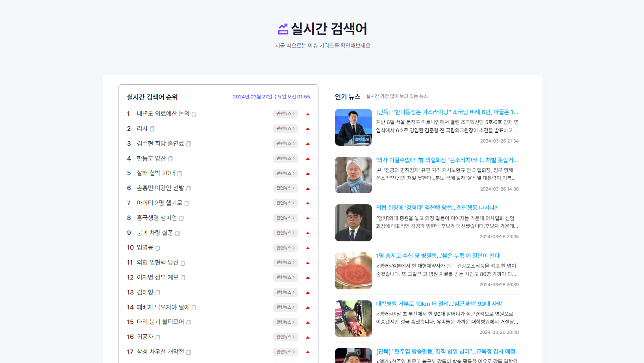Open related news for "붕괴 차량 실종"
Viewport: 644px width, 363px height.
285,233
